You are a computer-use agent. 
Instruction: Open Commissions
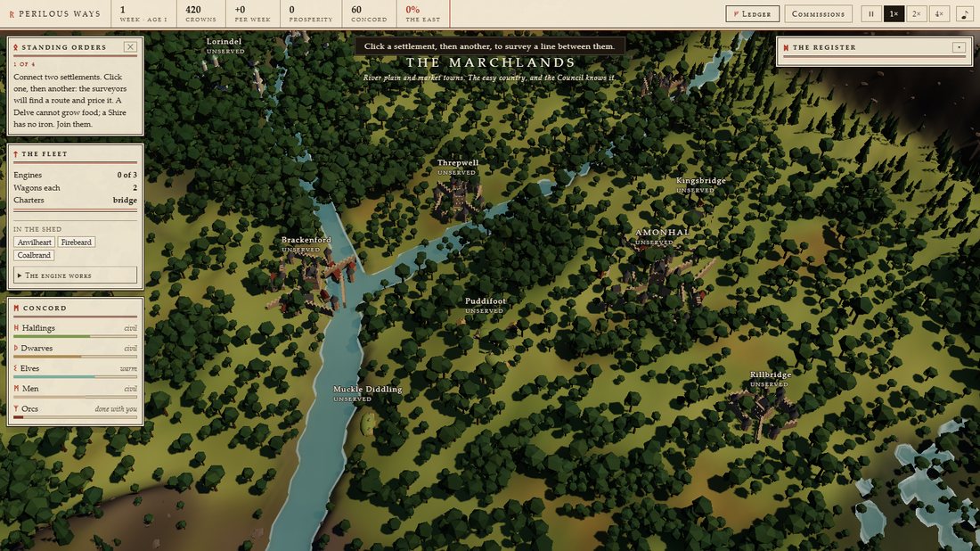818,13
